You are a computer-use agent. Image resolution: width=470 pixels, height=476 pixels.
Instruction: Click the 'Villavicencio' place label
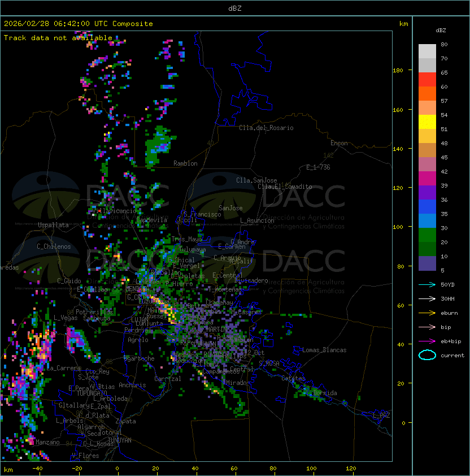(x=114, y=211)
